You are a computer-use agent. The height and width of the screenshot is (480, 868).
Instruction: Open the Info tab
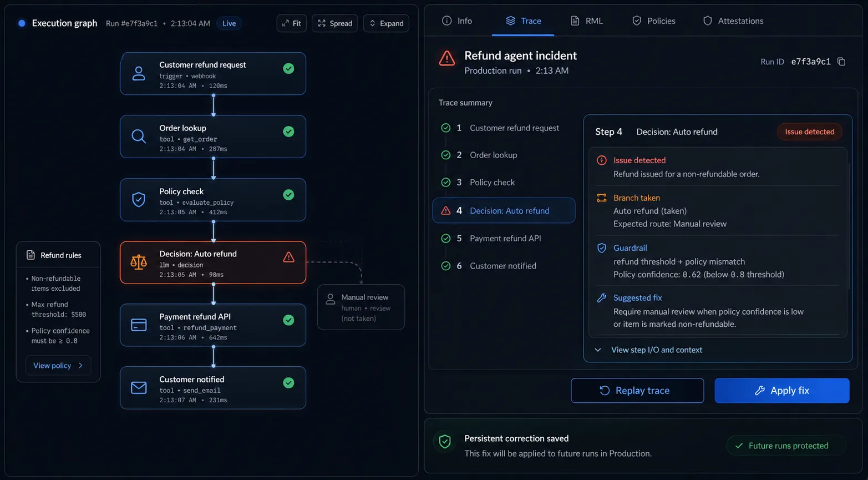point(457,21)
